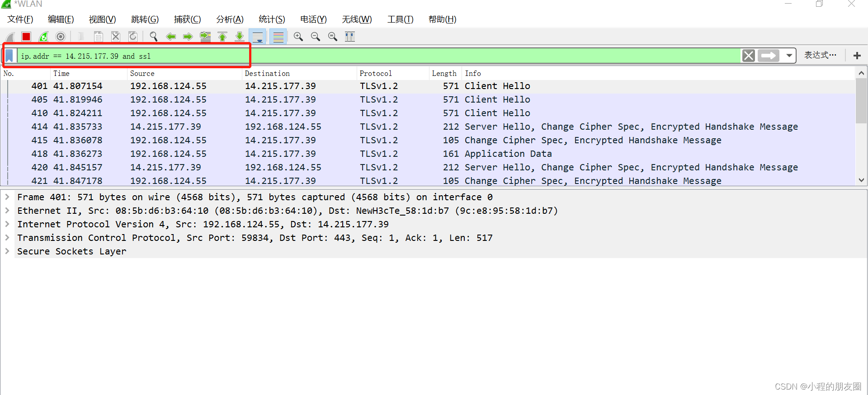Toggle auto-scroll during live capture

[258, 37]
